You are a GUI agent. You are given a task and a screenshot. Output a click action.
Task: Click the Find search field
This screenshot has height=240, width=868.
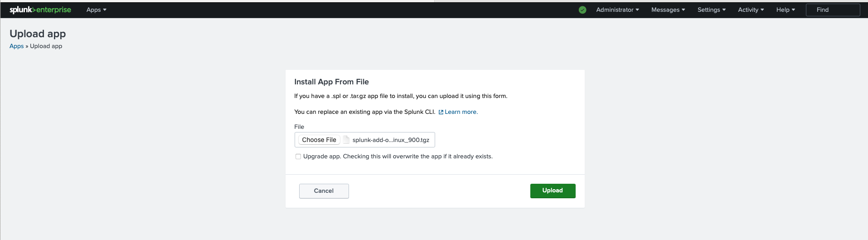833,10
